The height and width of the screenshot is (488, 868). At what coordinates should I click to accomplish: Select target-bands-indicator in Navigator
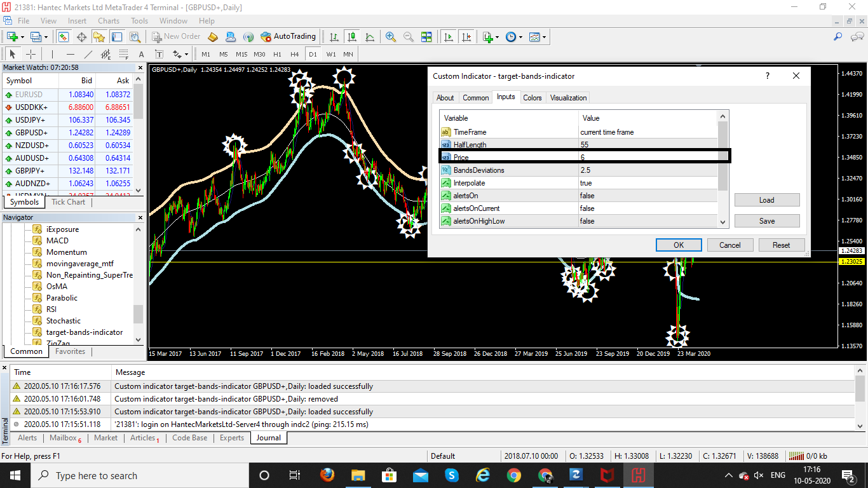[85, 332]
